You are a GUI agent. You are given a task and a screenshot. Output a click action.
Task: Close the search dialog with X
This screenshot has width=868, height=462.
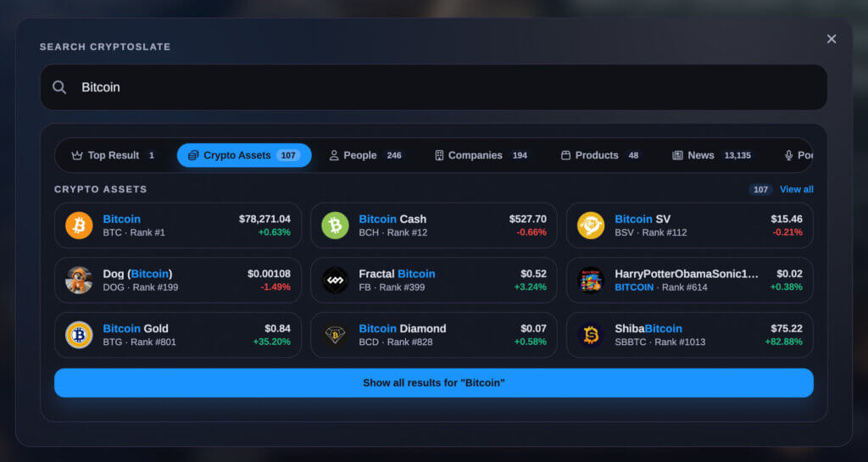pyautogui.click(x=832, y=39)
